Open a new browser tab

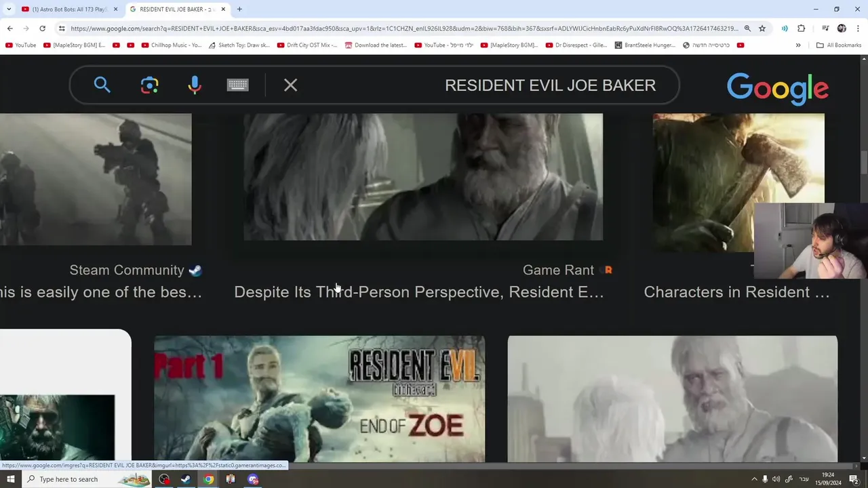point(239,9)
